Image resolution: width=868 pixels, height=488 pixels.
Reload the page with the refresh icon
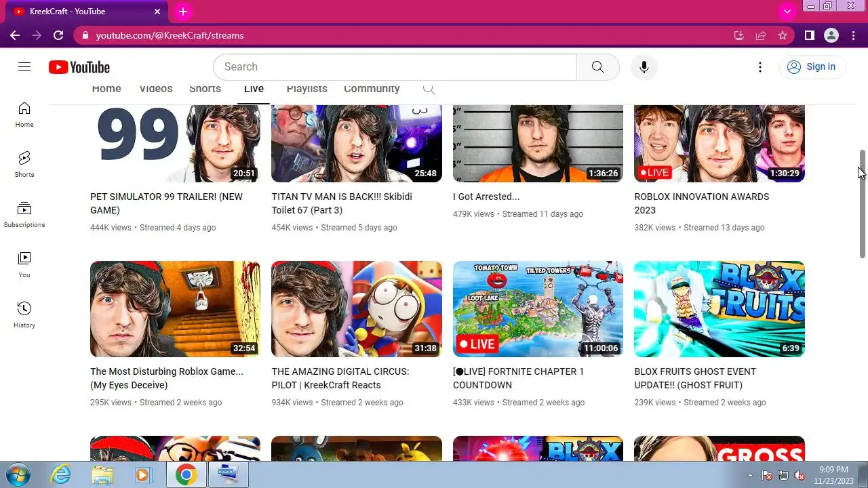click(58, 35)
